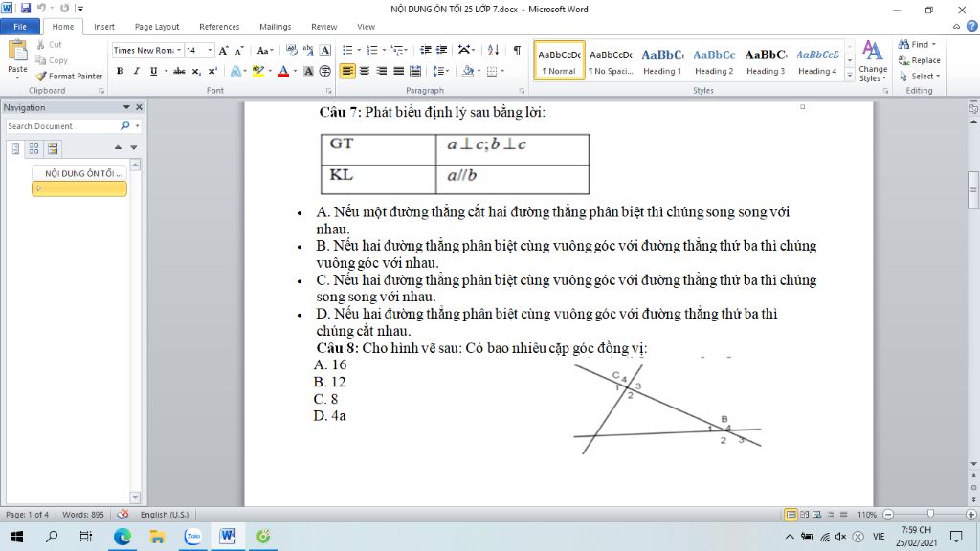This screenshot has height=551, width=980.
Task: Toggle Subscript formatting
Action: [196, 71]
